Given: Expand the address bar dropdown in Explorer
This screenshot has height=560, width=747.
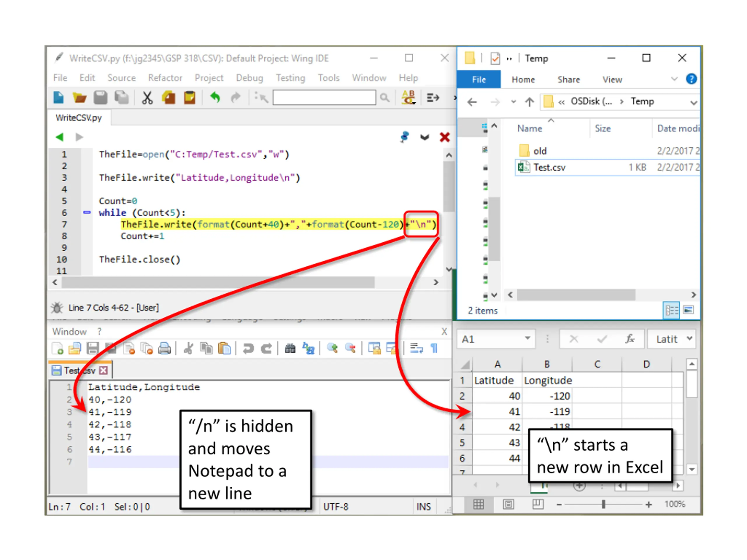Looking at the screenshot, I should tap(694, 102).
